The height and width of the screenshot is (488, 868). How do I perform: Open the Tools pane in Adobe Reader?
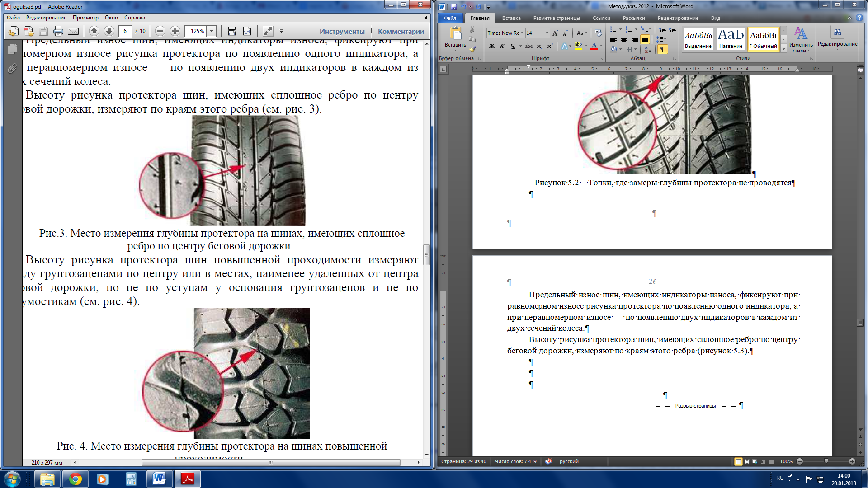click(x=342, y=31)
